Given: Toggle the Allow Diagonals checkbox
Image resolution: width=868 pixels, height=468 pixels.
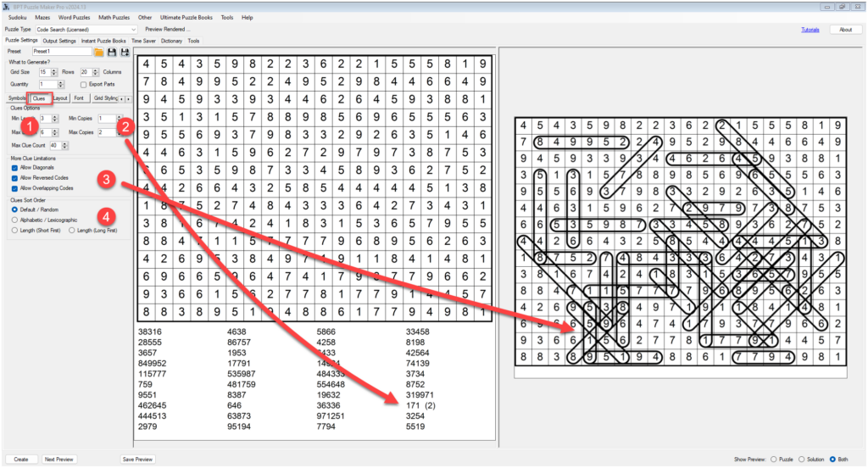Looking at the screenshot, I should pos(15,168).
